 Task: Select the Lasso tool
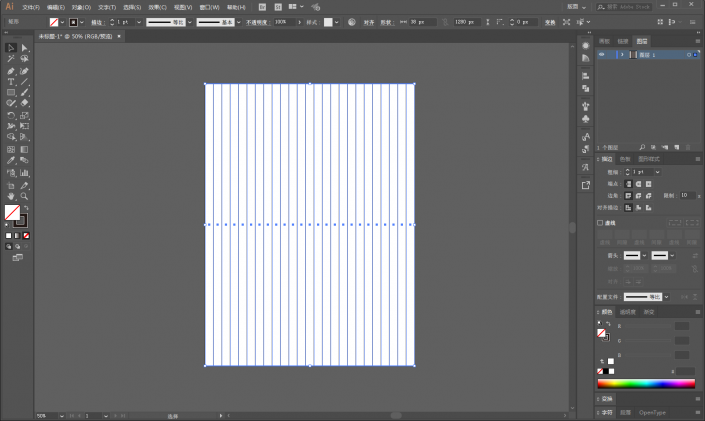[x=25, y=59]
